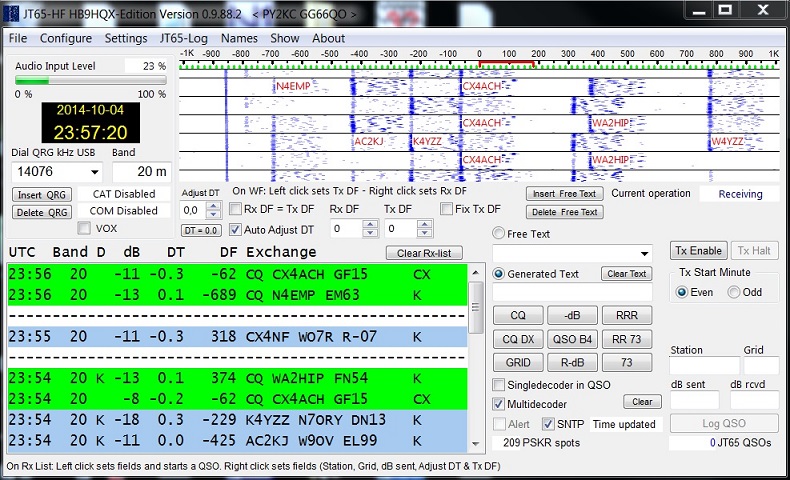Screen dimensions: 790x480
Task: Increase Tx DF with up arrow
Action: coord(425,225)
